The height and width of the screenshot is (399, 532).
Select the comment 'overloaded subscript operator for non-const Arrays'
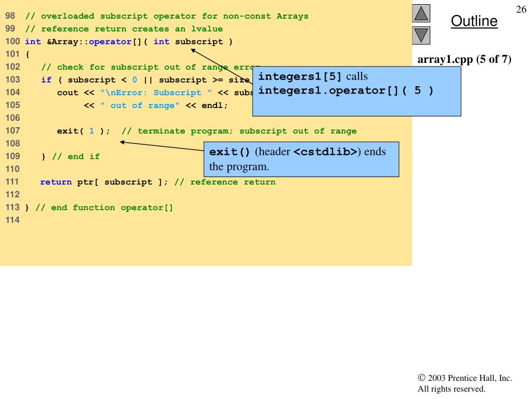tap(167, 16)
